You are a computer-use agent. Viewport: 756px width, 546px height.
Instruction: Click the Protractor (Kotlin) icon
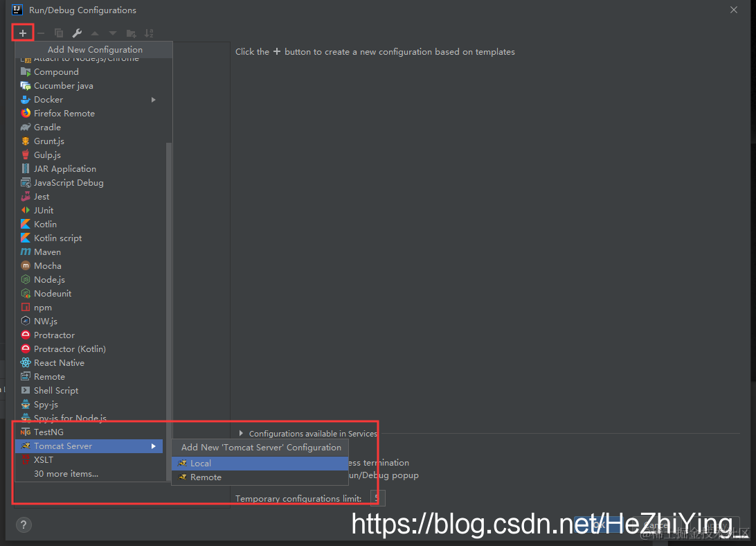pyautogui.click(x=26, y=349)
